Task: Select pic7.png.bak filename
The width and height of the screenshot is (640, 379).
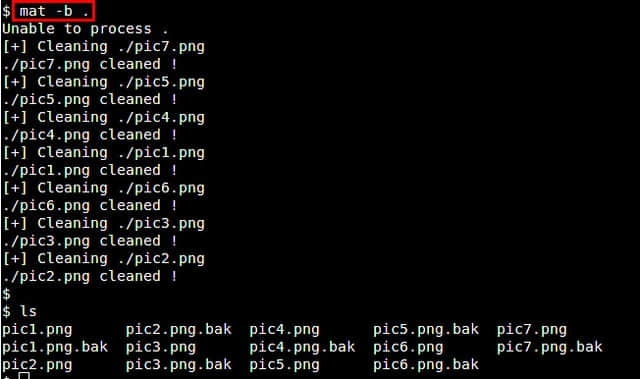Action: tap(549, 347)
